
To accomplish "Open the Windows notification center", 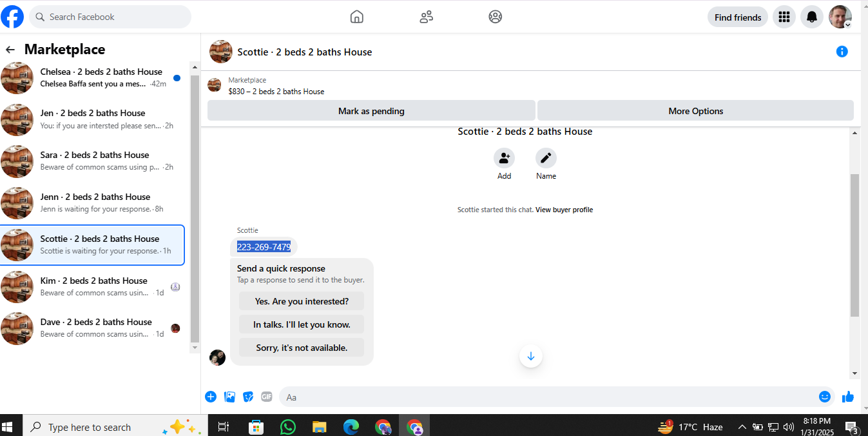I will pyautogui.click(x=852, y=427).
